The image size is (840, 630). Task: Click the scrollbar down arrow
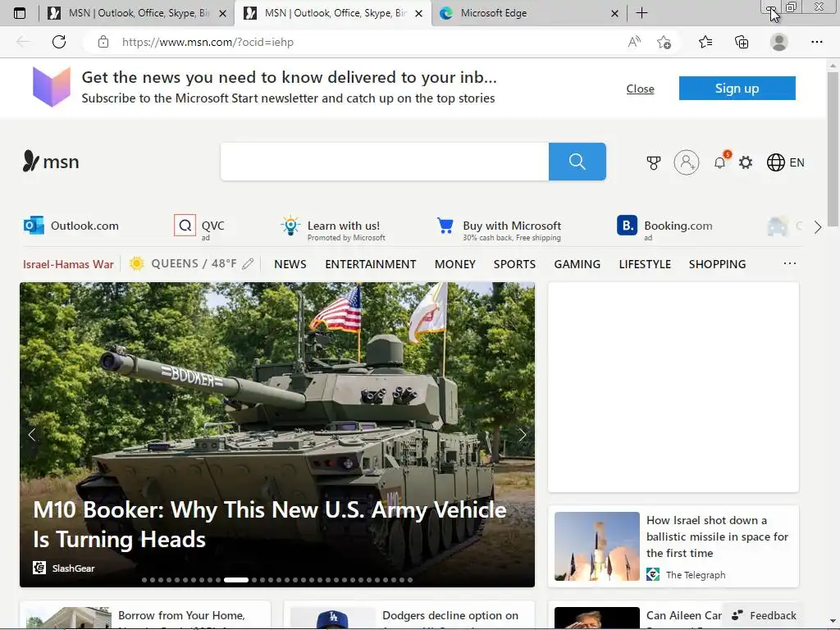coord(833,622)
